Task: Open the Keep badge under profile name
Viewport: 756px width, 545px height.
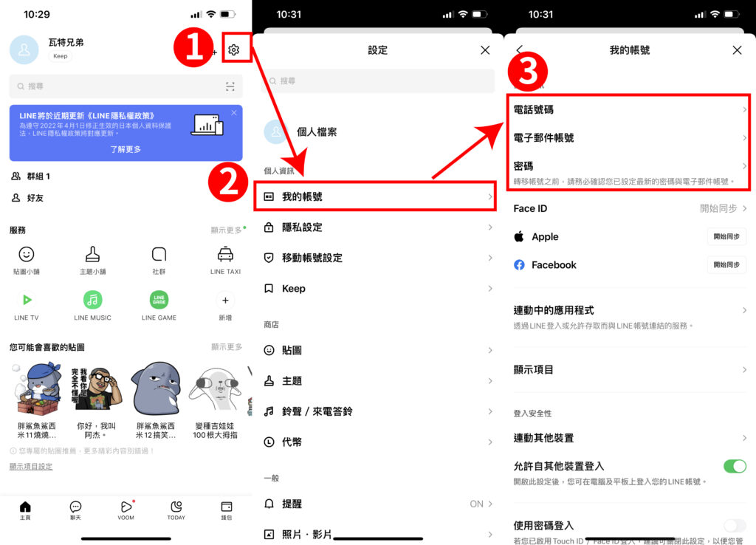Action: [x=61, y=56]
